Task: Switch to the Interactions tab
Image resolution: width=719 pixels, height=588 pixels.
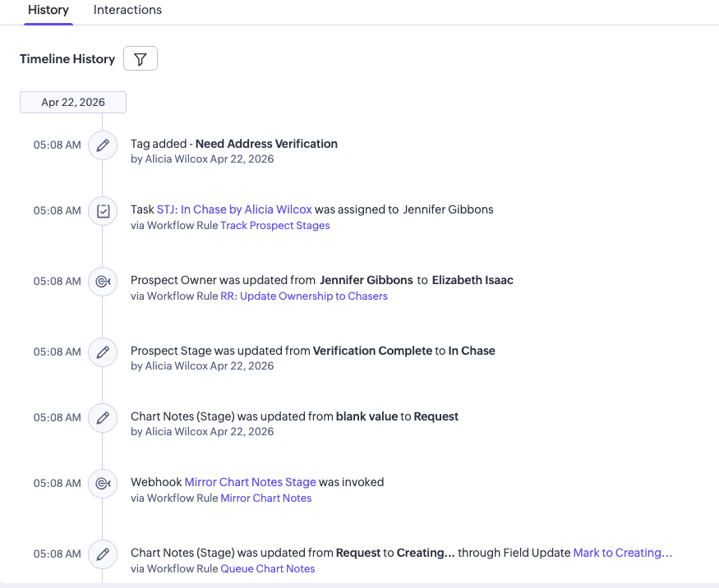Action: pos(127,10)
